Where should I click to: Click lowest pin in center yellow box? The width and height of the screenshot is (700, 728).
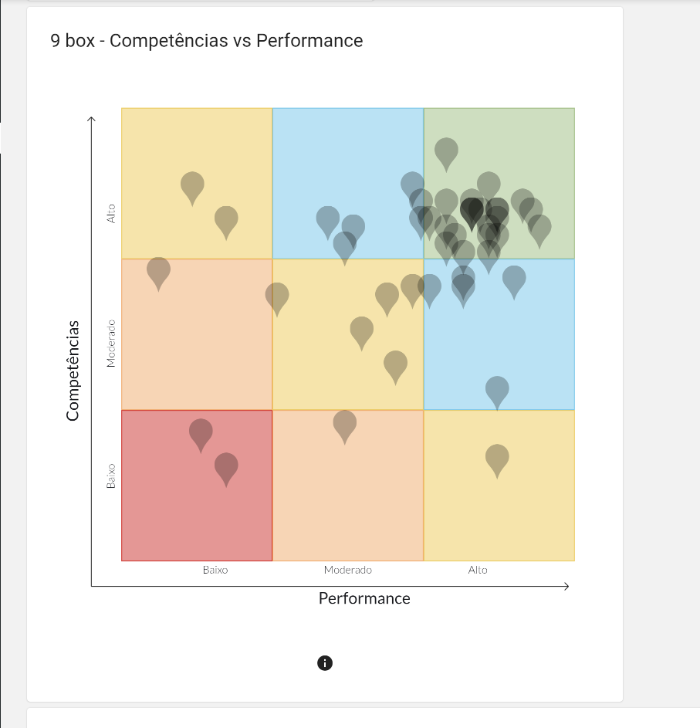pyautogui.click(x=395, y=363)
